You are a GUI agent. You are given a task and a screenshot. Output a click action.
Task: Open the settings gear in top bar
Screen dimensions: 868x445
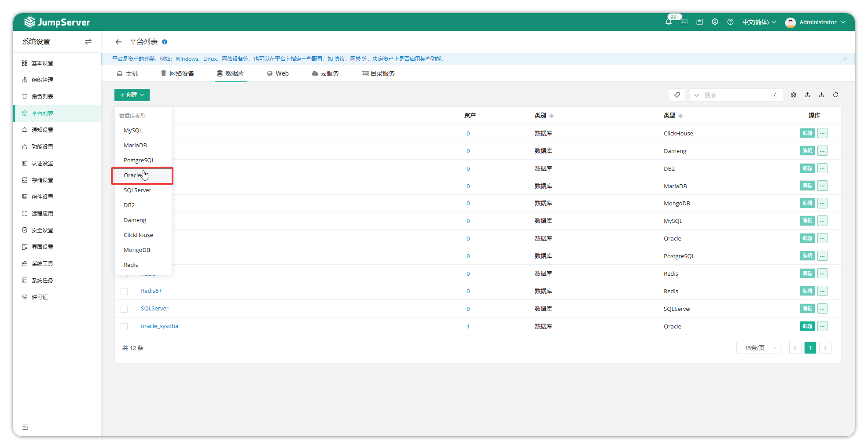click(715, 22)
